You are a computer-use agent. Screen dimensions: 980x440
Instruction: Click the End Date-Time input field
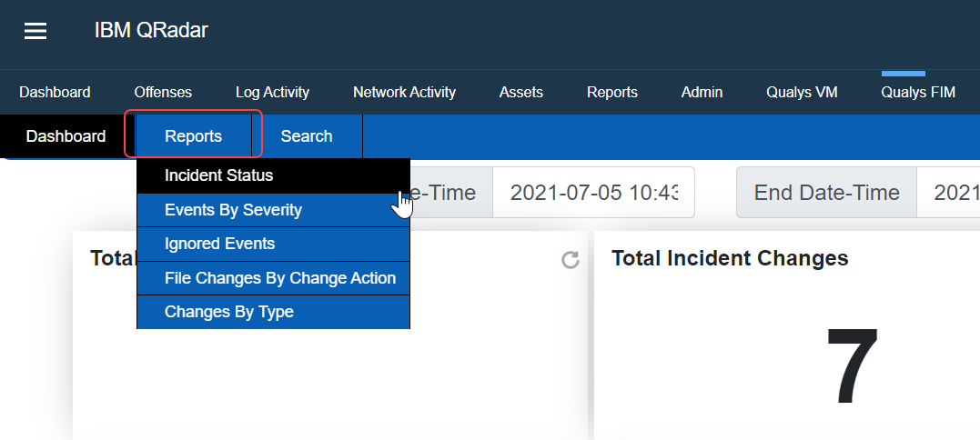(x=948, y=192)
